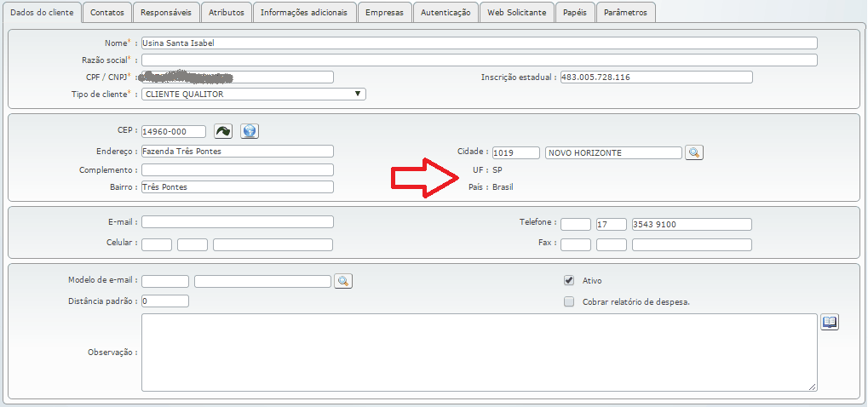Viewport: 868px width, 407px height.
Task: Click the Nome input field
Action: coord(478,43)
